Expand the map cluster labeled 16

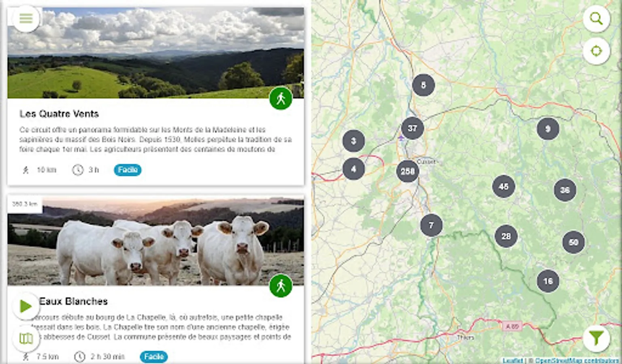548,281
